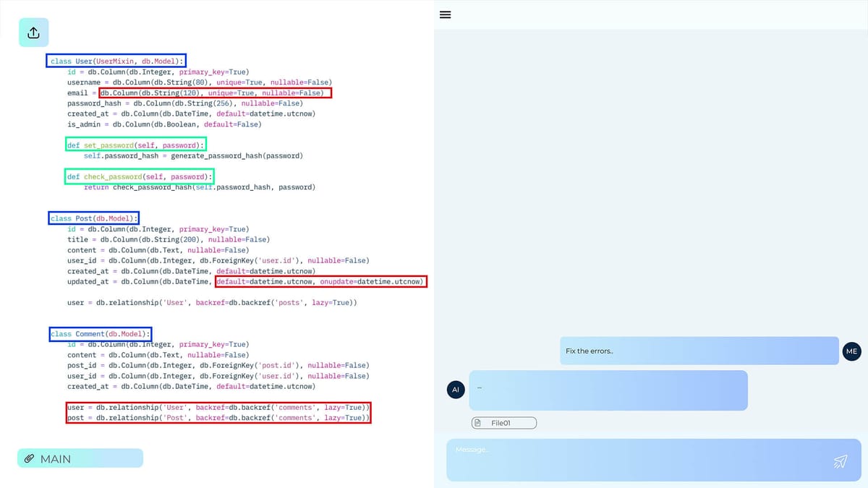The image size is (868, 488).
Task: Click red-highlighted onupdate datetime error
Action: click(320, 281)
